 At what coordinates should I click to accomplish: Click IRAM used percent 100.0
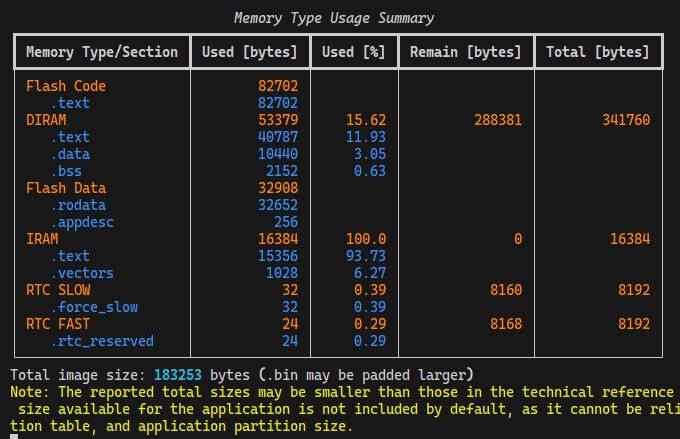(366, 239)
